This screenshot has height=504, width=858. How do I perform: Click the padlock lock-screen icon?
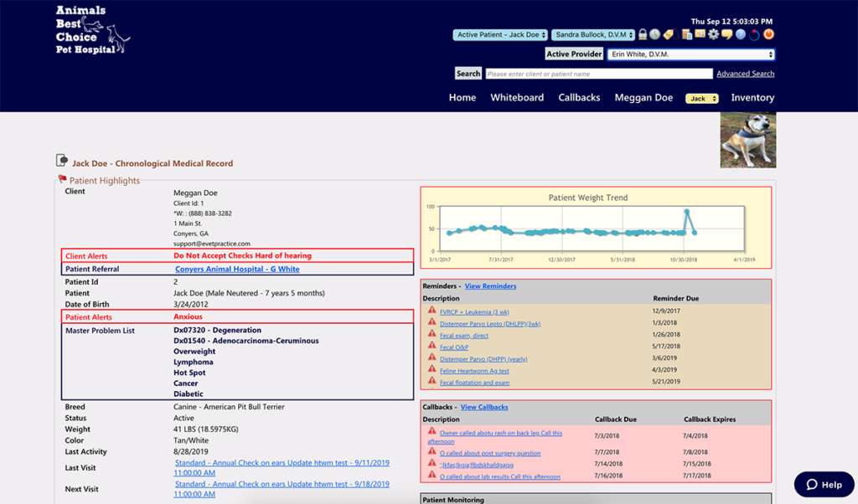[643, 35]
